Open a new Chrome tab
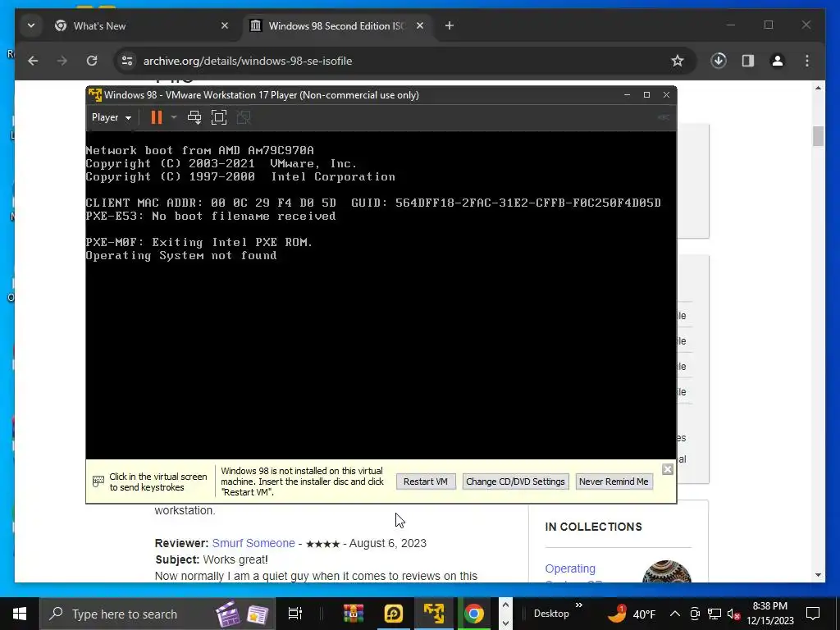This screenshot has width=840, height=630. 450,25
